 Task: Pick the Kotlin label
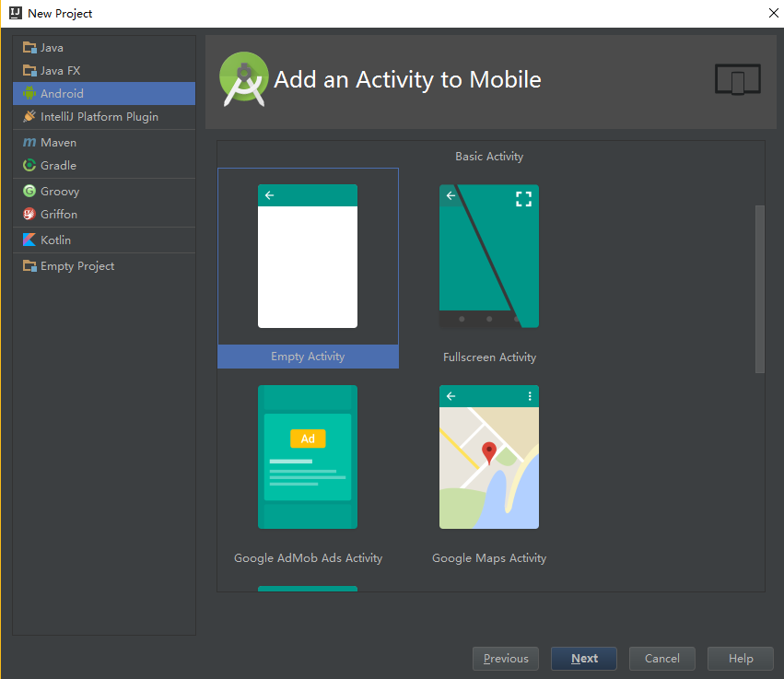55,240
